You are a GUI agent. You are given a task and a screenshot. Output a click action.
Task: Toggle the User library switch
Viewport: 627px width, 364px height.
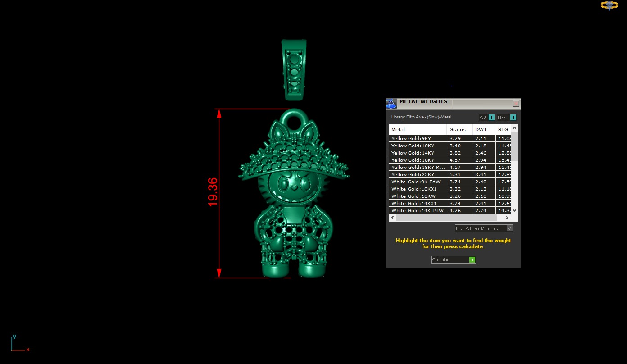point(507,118)
